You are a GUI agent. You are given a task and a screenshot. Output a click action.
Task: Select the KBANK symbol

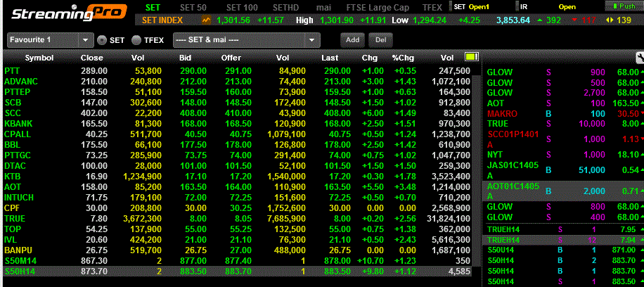coord(18,124)
